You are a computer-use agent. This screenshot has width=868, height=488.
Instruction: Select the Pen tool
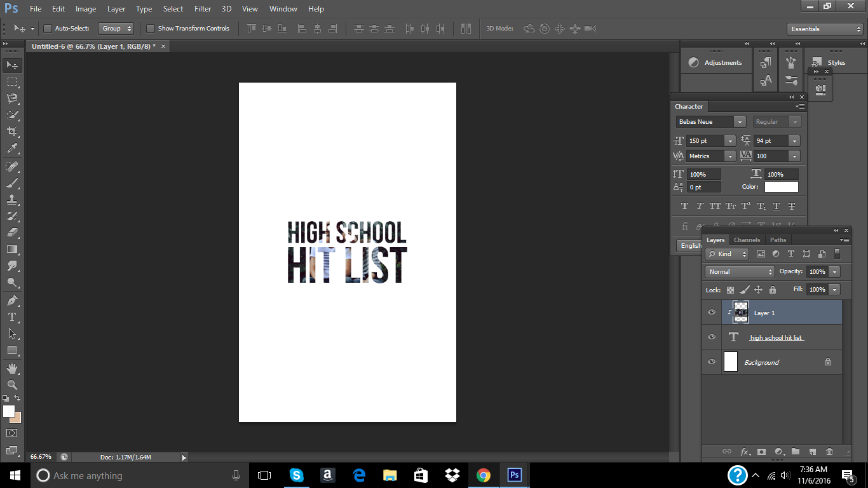point(12,300)
